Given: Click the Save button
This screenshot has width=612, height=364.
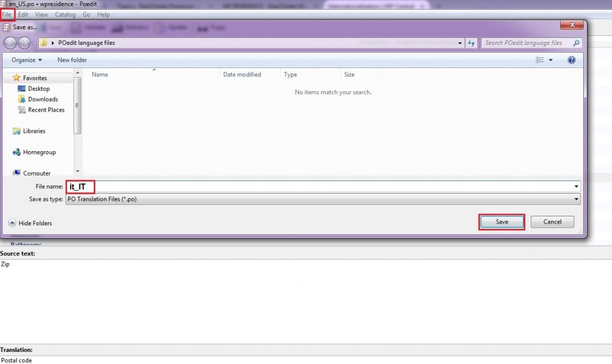Looking at the screenshot, I should click(x=501, y=222).
